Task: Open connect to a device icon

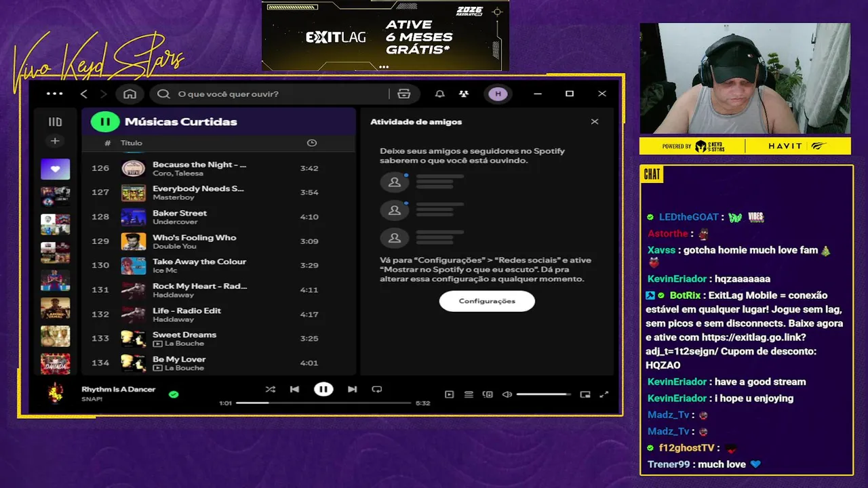Action: [488, 394]
